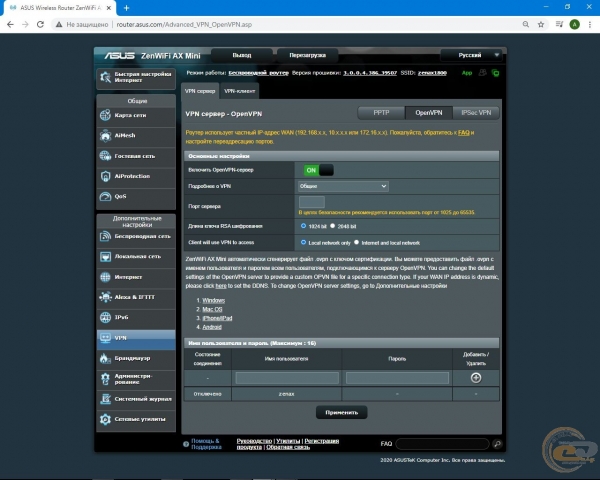Image resolution: width=600 pixels, height=480 pixels.
Task: Open the Feedback (Обратная связь) footer link
Action: 288,447
